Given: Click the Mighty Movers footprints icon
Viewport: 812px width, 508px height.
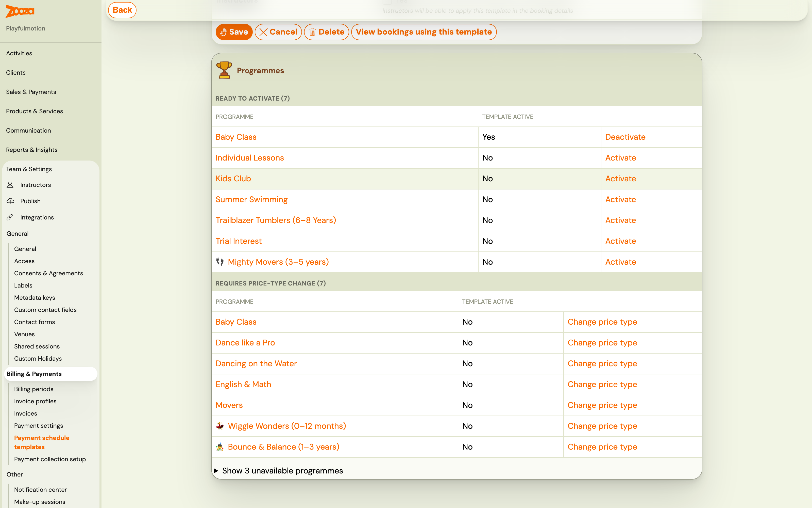Looking at the screenshot, I should point(220,261).
